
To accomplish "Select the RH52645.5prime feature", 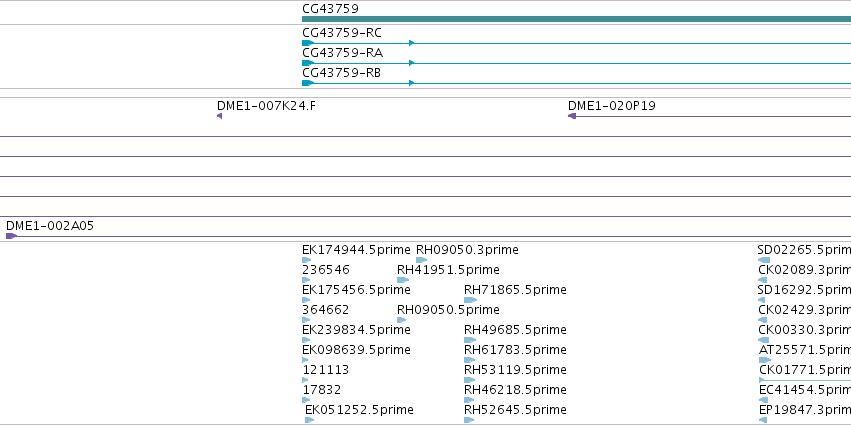I will tap(469, 420).
